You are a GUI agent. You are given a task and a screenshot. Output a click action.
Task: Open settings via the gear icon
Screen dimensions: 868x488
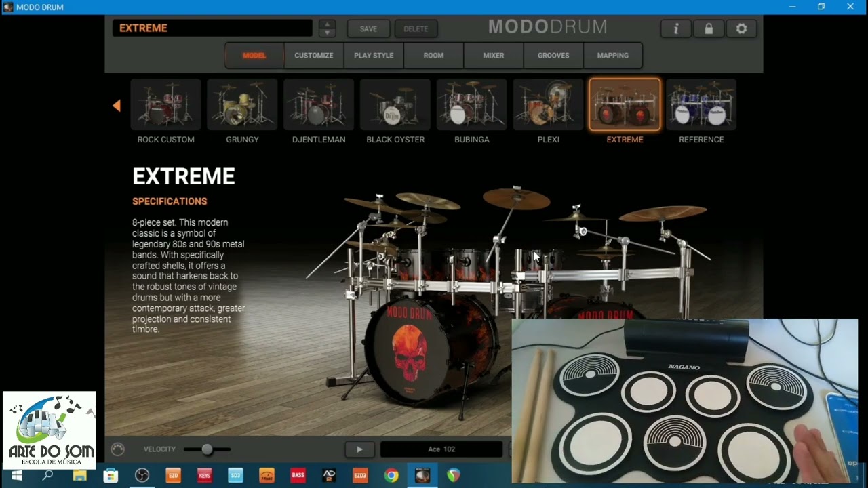pyautogui.click(x=741, y=28)
